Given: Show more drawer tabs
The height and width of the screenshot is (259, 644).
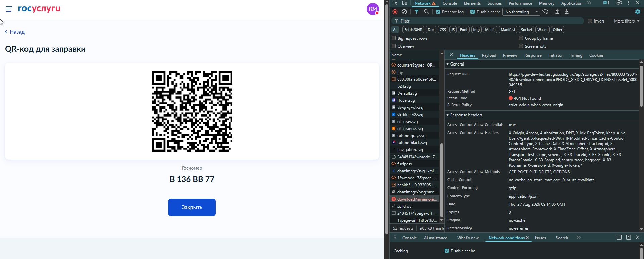Looking at the screenshot, I should pos(579,238).
